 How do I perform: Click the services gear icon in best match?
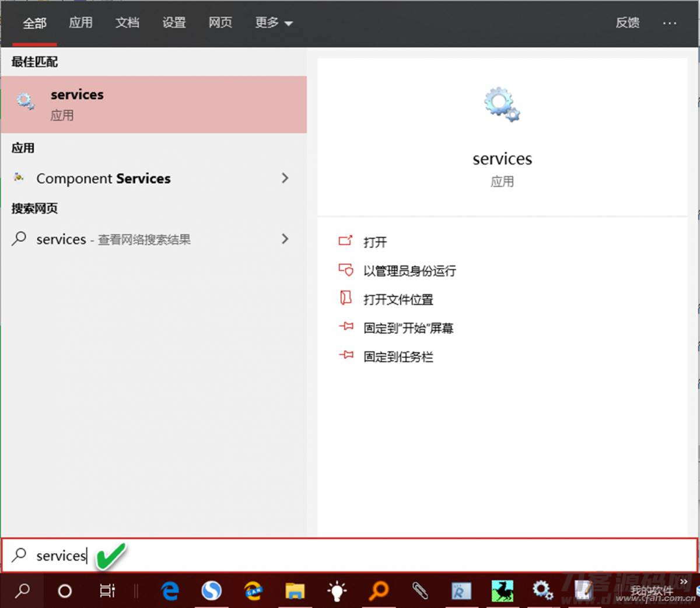pos(26,102)
